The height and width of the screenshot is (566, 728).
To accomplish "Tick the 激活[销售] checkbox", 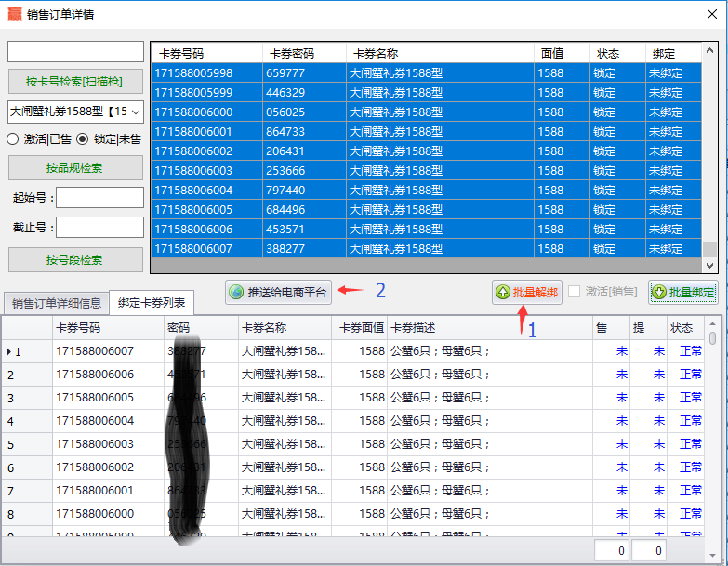I will click(x=575, y=291).
